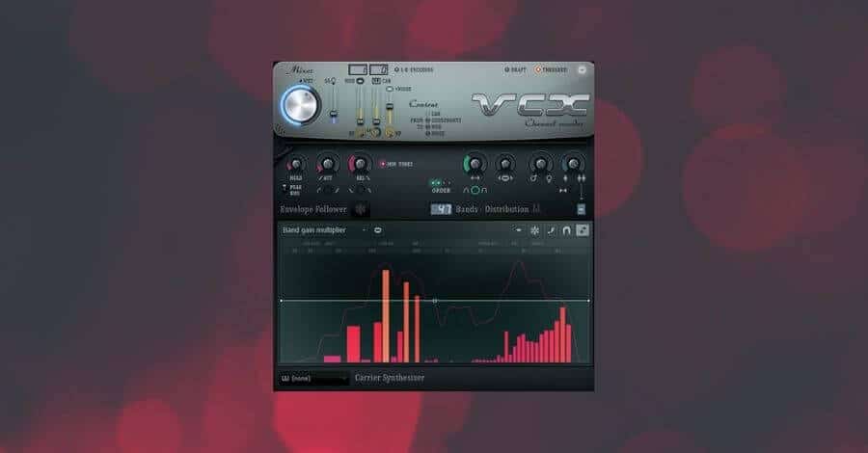Click the lips icon beside Band gain multiplier
868x453 pixels.
(x=378, y=230)
